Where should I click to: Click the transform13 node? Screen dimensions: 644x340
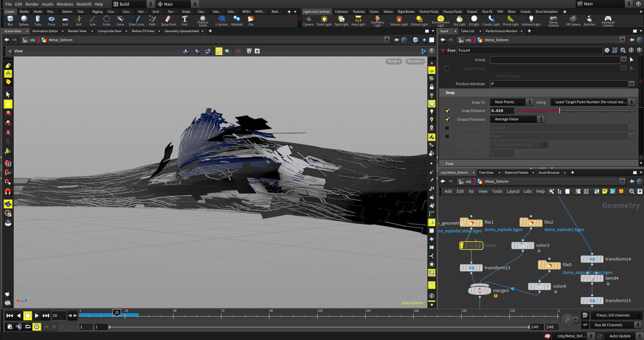pyautogui.click(x=471, y=268)
